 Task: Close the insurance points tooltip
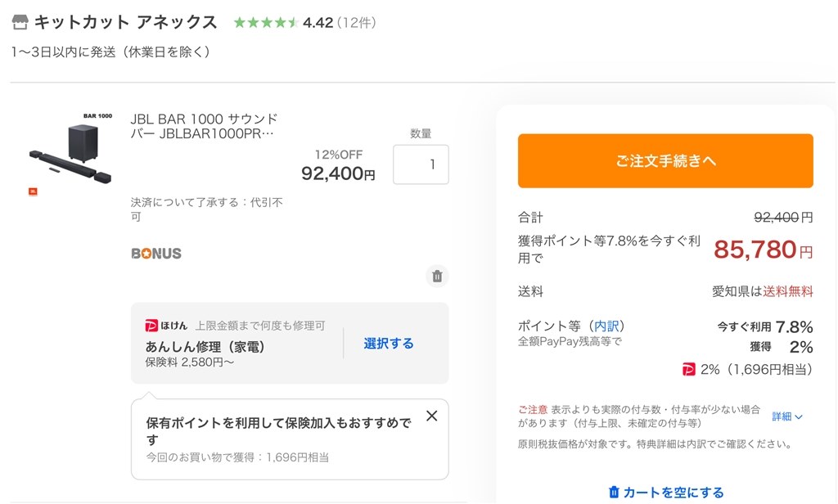tap(432, 416)
